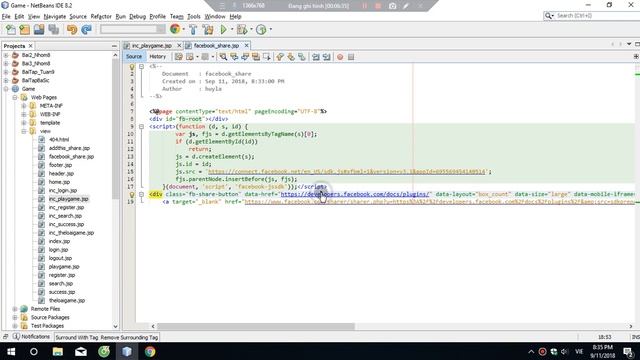Image resolution: width=640 pixels, height=360 pixels.
Task: Open Mail app from the taskbar
Action: click(81, 351)
